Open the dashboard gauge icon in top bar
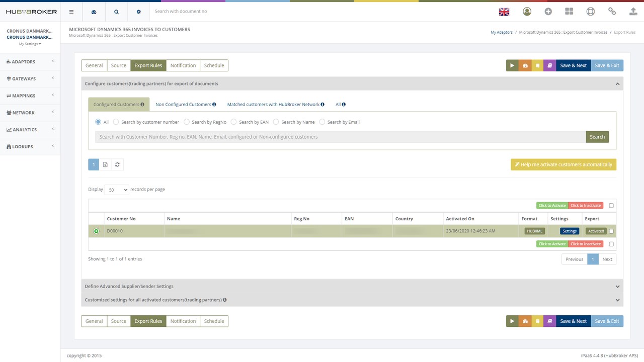 (x=94, y=12)
